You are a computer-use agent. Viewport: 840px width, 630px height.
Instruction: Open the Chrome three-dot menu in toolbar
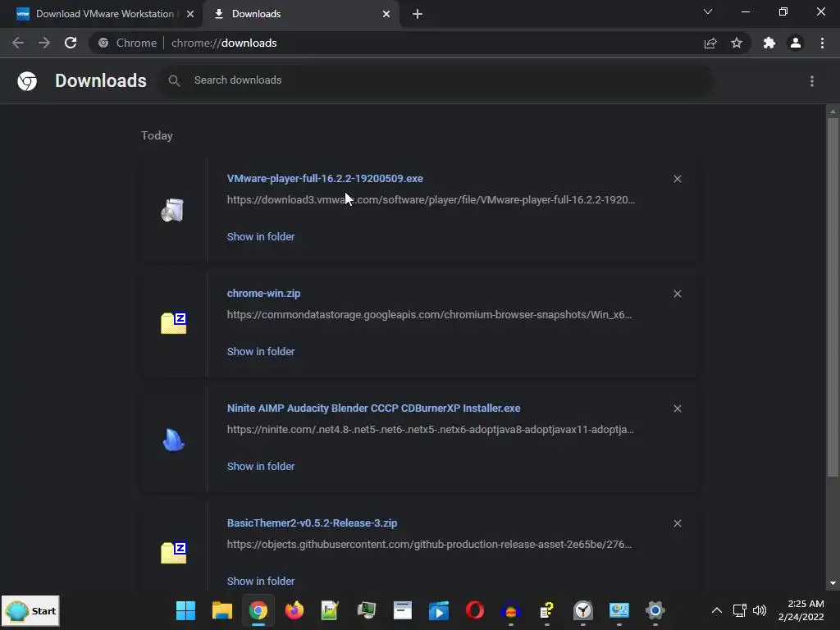[822, 43]
